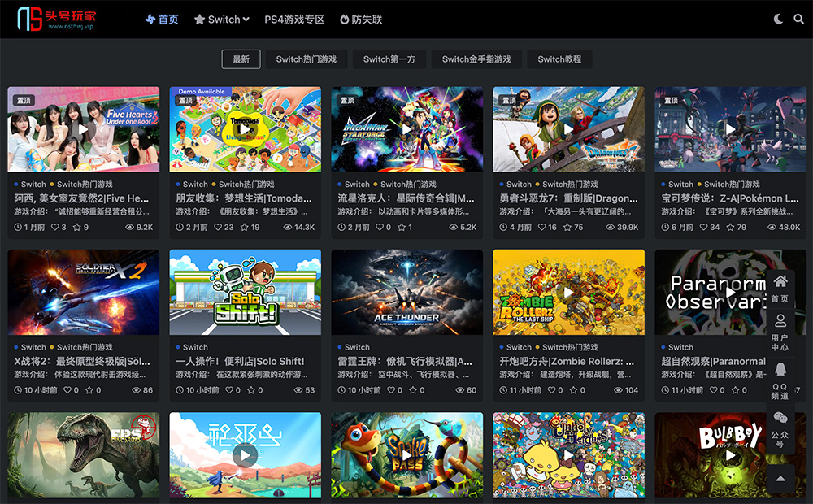
Task: Open the Solo Shift! game thumbnail
Action: tap(246, 292)
